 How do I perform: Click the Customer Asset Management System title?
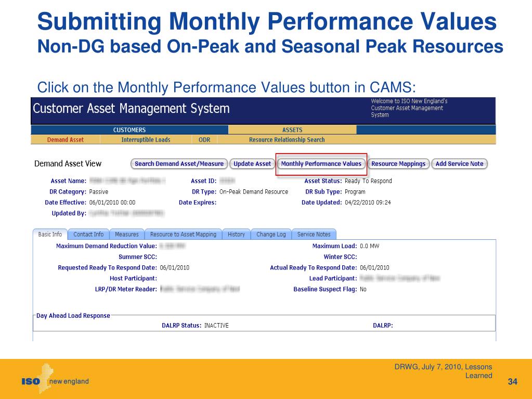[x=131, y=109]
